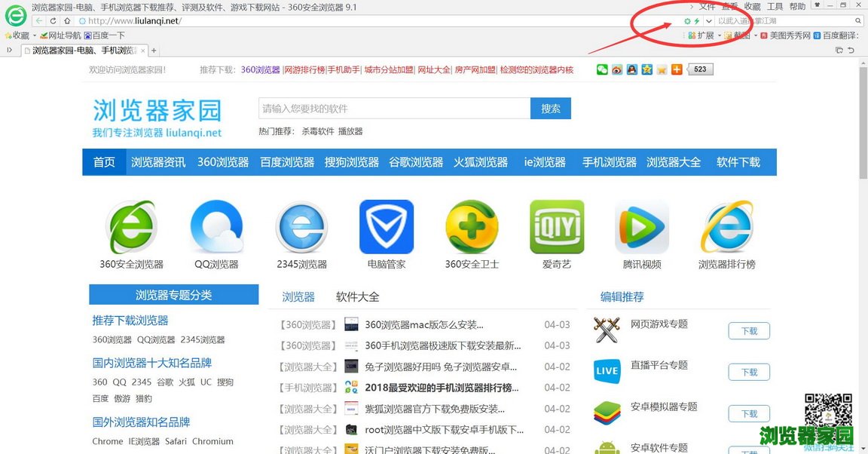Open the 360浏览器mac版怎么安装 article link
Image resolution: width=868 pixels, height=454 pixels.
pos(423,325)
